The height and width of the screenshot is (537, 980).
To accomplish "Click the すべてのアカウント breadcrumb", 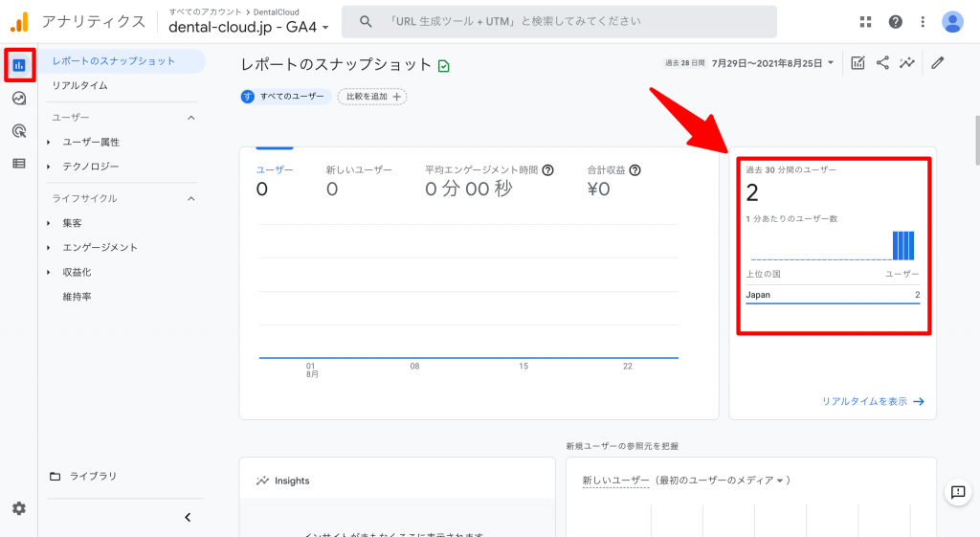I will tap(205, 11).
